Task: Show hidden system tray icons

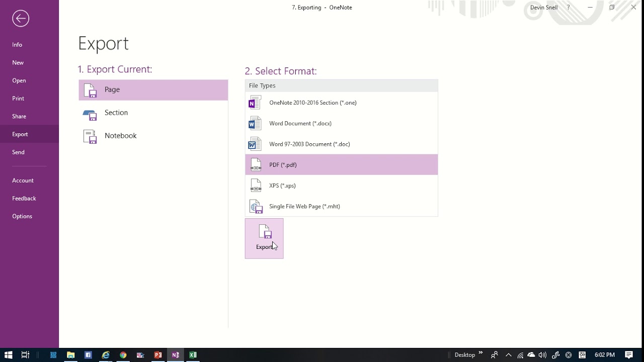Action: click(x=508, y=355)
